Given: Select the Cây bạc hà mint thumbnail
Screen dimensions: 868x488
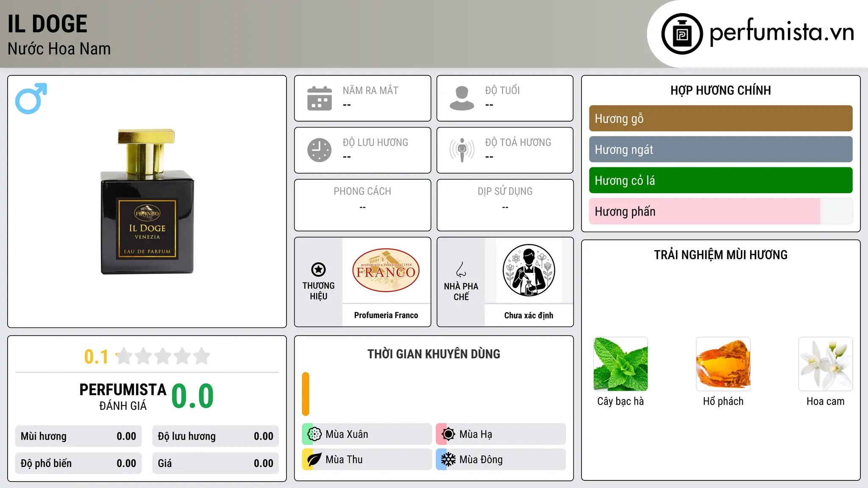Looking at the screenshot, I should 620,364.
